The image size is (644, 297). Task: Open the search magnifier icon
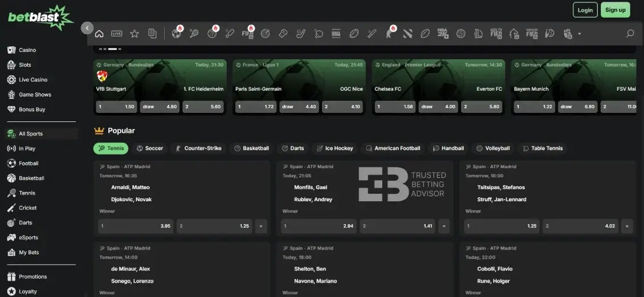pyautogui.click(x=630, y=34)
